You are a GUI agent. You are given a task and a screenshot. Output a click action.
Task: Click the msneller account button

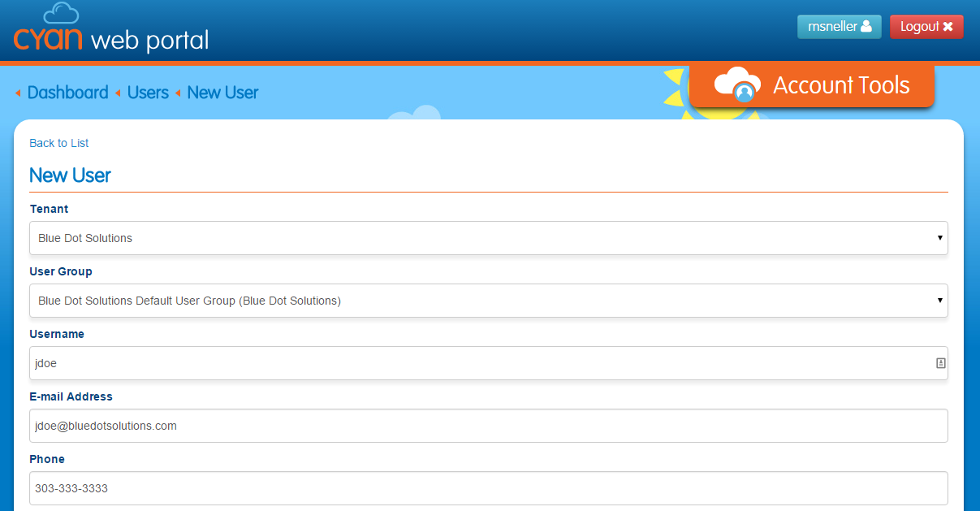[x=839, y=26]
